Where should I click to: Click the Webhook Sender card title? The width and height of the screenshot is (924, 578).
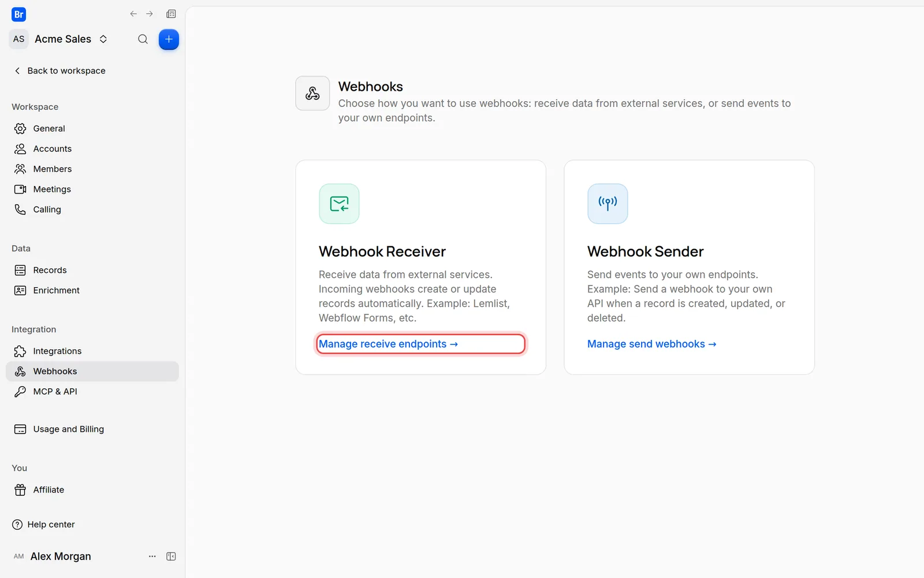point(646,251)
